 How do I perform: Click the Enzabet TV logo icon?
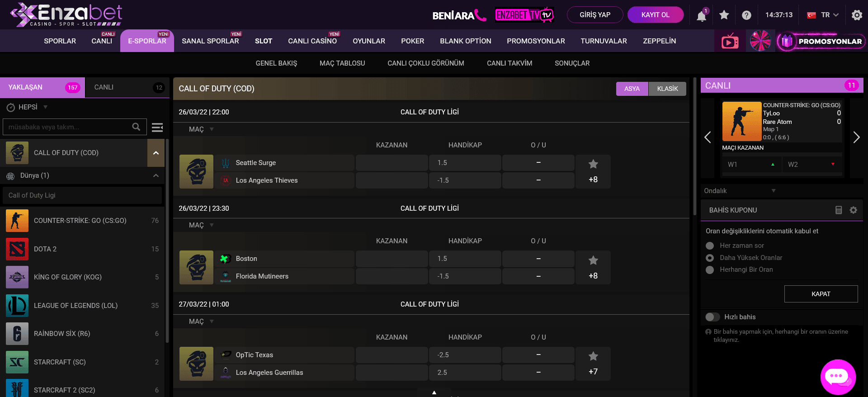click(x=524, y=15)
